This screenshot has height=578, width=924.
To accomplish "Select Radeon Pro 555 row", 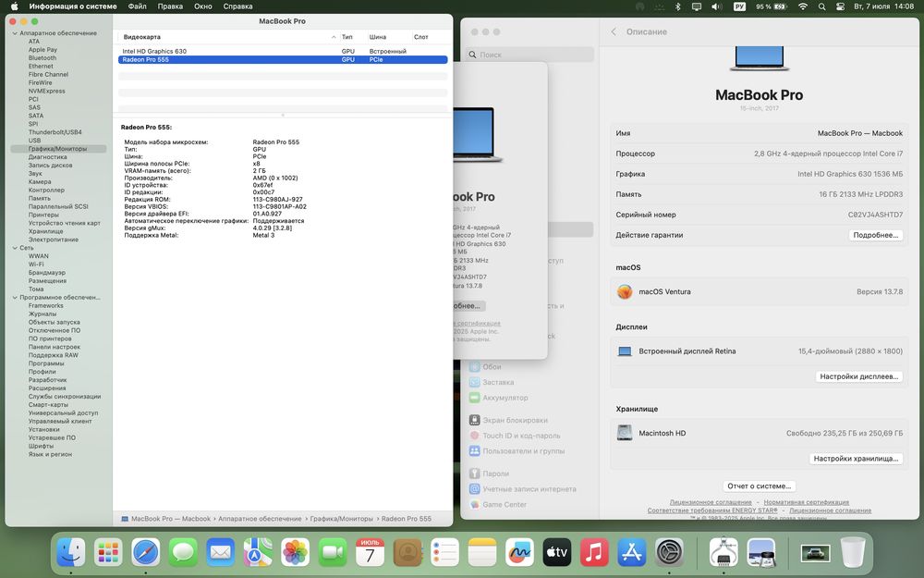I will 283,59.
